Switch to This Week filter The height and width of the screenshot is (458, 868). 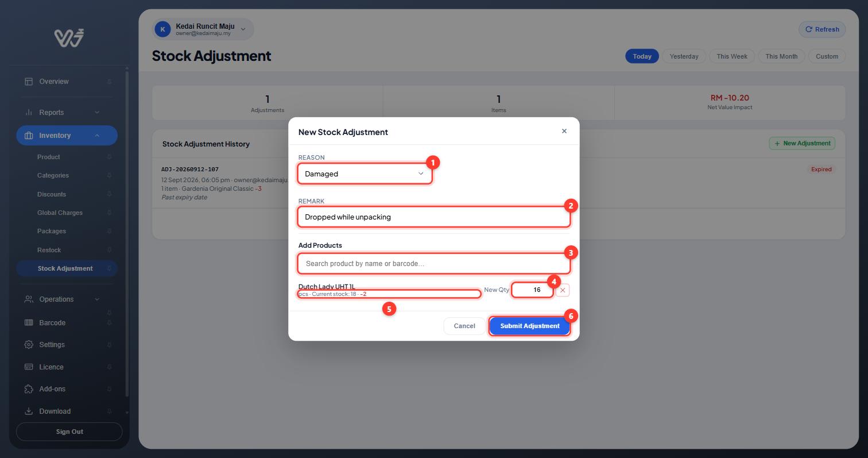tap(732, 56)
